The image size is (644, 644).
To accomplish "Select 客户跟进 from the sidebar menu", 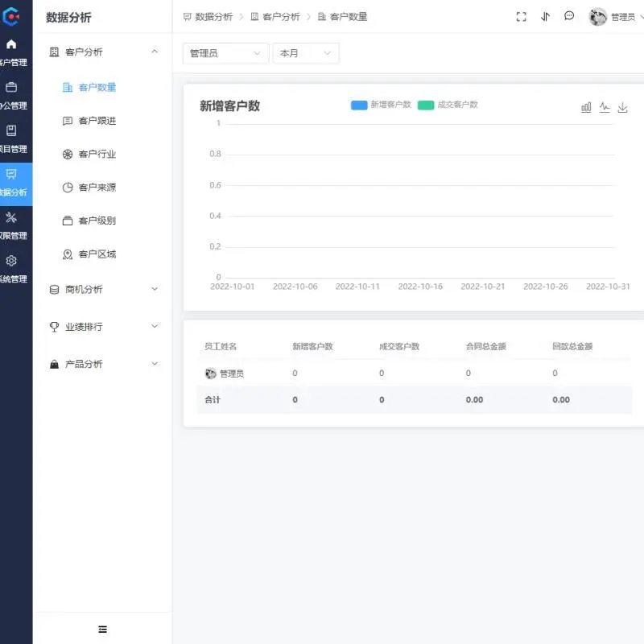I will [94, 121].
